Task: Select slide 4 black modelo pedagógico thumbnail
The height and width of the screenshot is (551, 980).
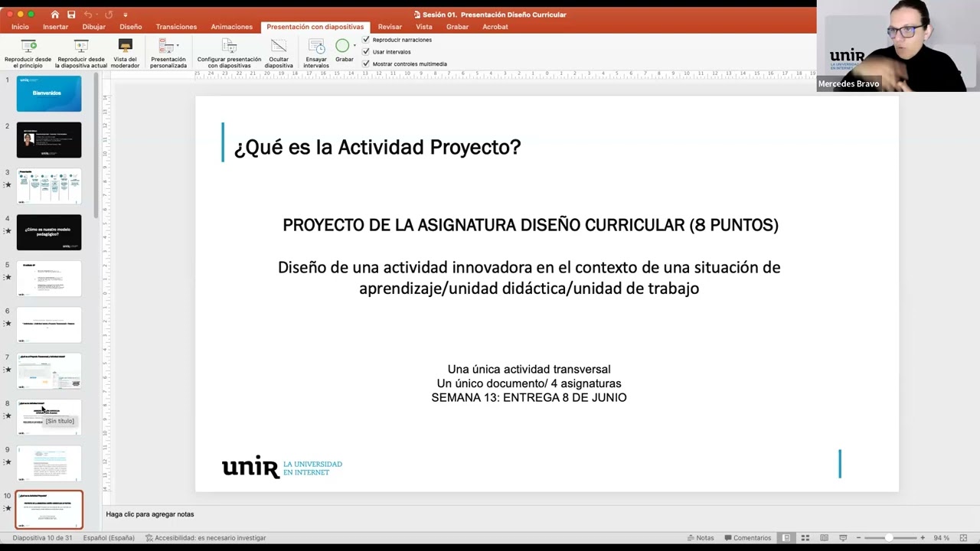Action: click(x=49, y=232)
